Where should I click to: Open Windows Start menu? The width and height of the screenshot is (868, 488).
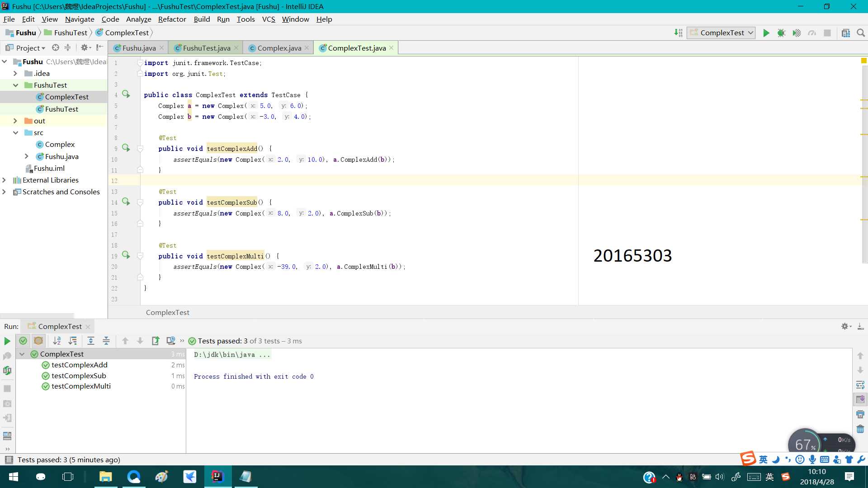tap(14, 477)
